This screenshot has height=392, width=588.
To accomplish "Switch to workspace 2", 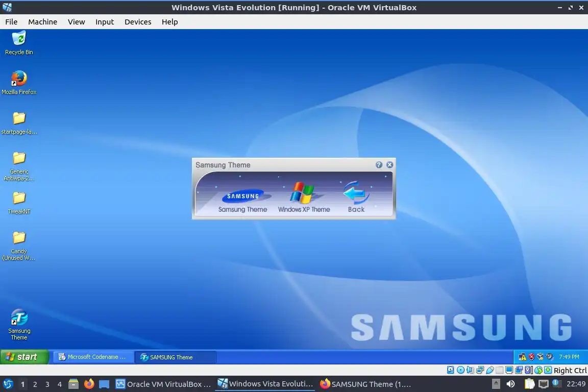I will click(x=35, y=384).
